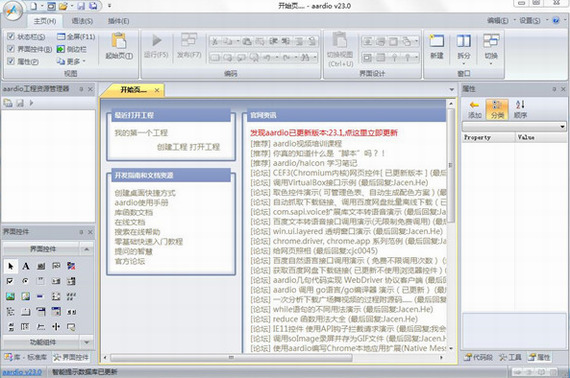Open the 插件 ribbon tab

tap(118, 21)
